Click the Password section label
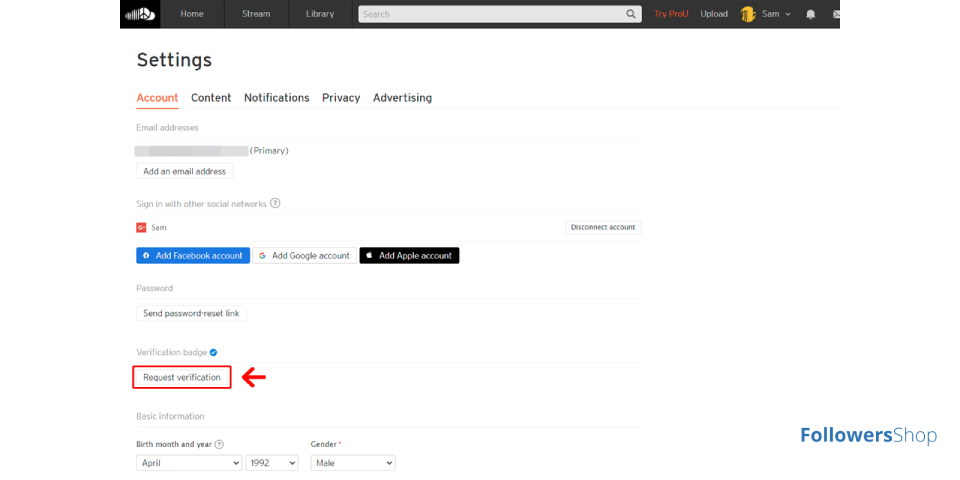 coord(154,288)
